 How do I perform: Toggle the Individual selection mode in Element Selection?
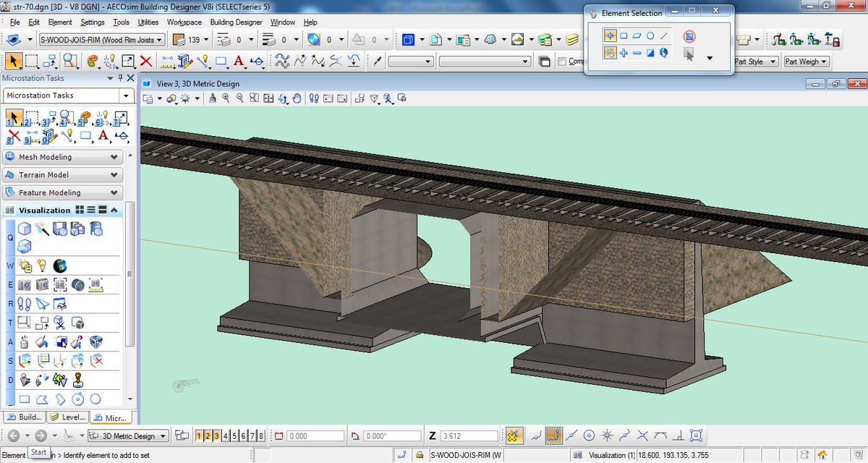(610, 35)
